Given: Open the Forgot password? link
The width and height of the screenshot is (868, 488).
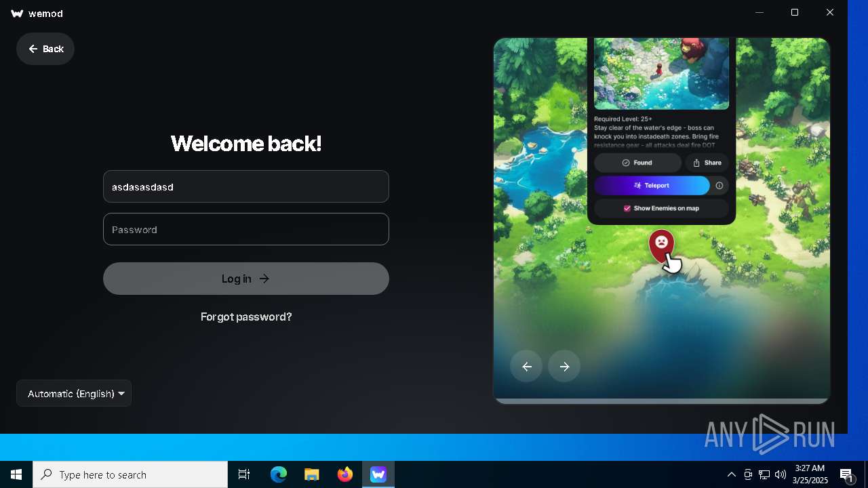Looking at the screenshot, I should (246, 317).
